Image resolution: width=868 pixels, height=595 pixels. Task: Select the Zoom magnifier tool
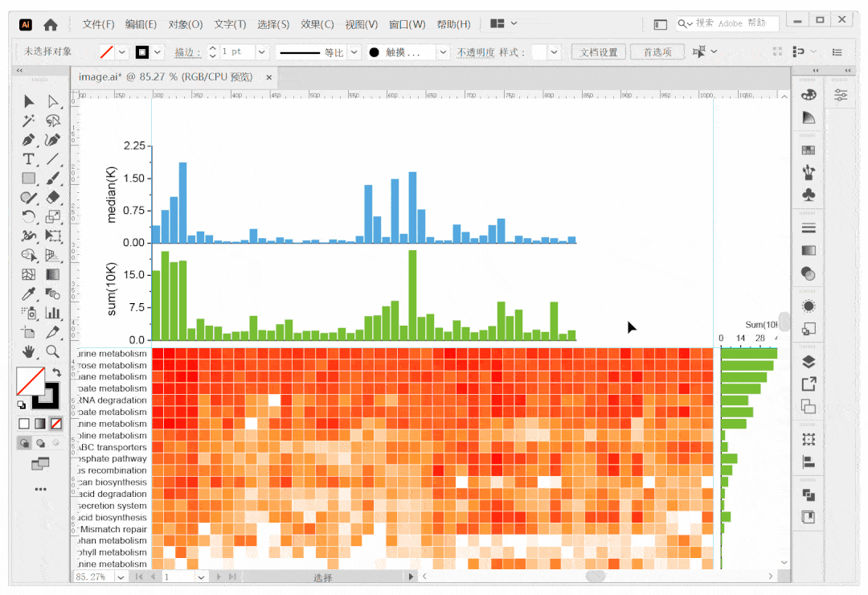53,351
